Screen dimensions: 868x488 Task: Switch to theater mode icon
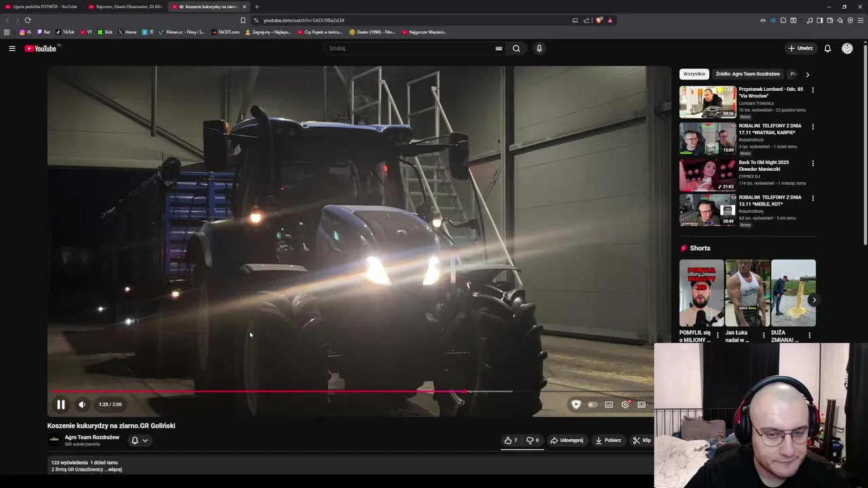click(642, 405)
